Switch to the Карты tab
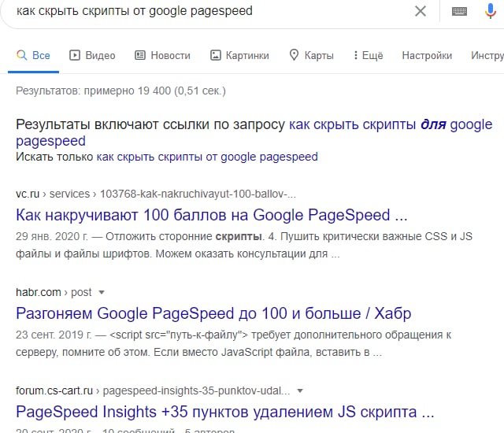The width and height of the screenshot is (504, 433). tap(312, 55)
